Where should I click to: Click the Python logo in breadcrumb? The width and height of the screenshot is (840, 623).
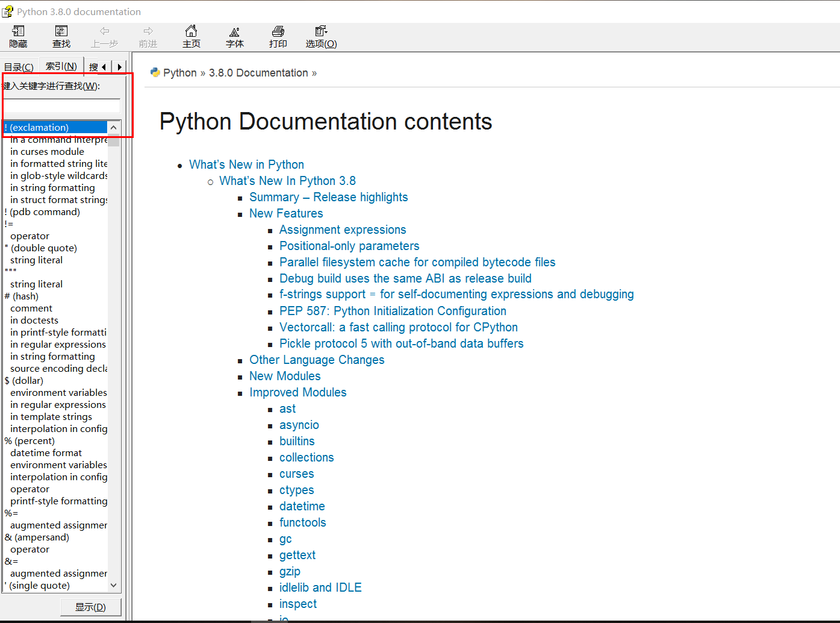pos(155,72)
